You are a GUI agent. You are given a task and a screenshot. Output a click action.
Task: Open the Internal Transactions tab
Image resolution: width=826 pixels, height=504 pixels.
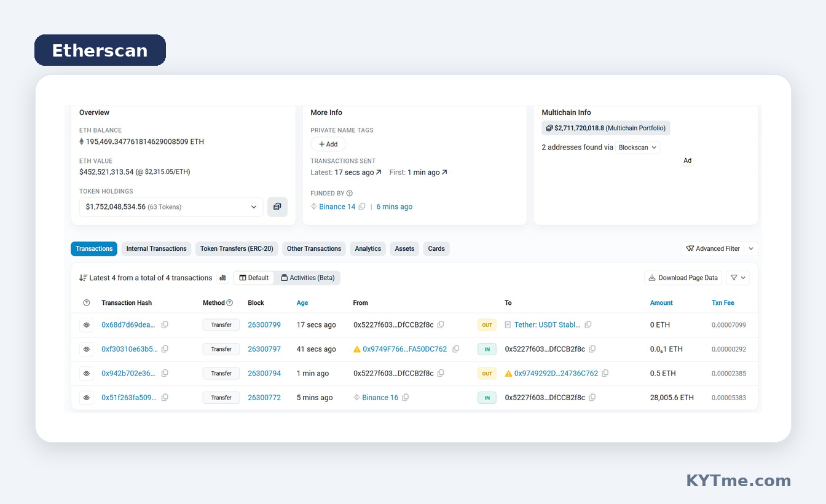click(156, 249)
